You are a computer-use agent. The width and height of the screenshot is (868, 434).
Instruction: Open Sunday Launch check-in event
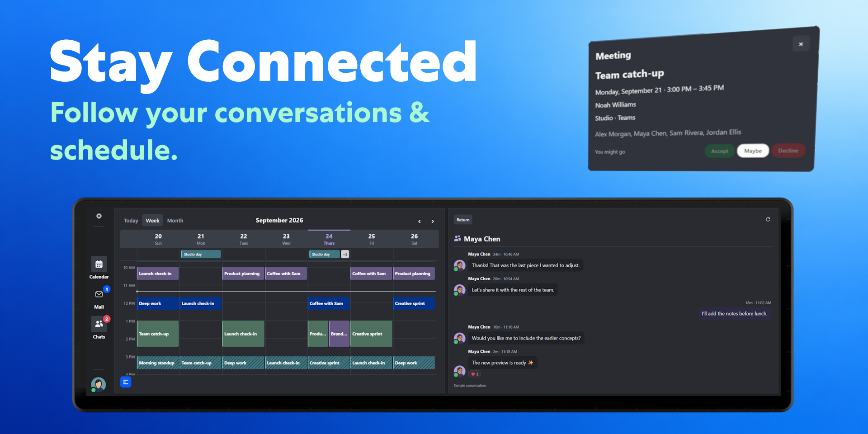(158, 274)
